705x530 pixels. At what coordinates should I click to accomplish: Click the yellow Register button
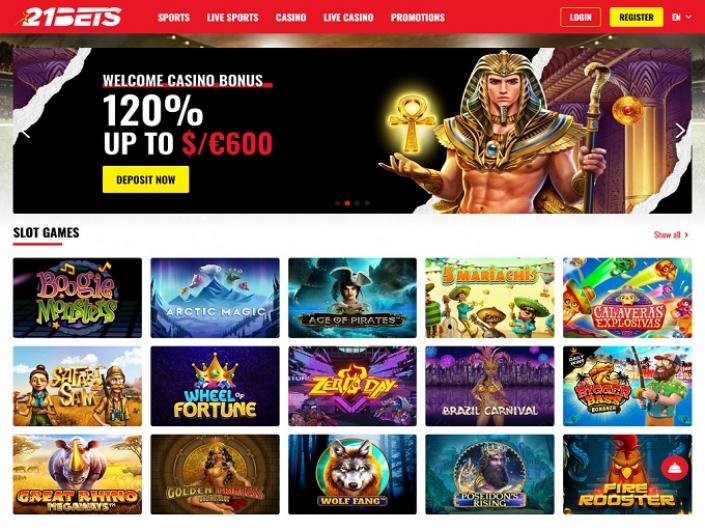point(636,18)
